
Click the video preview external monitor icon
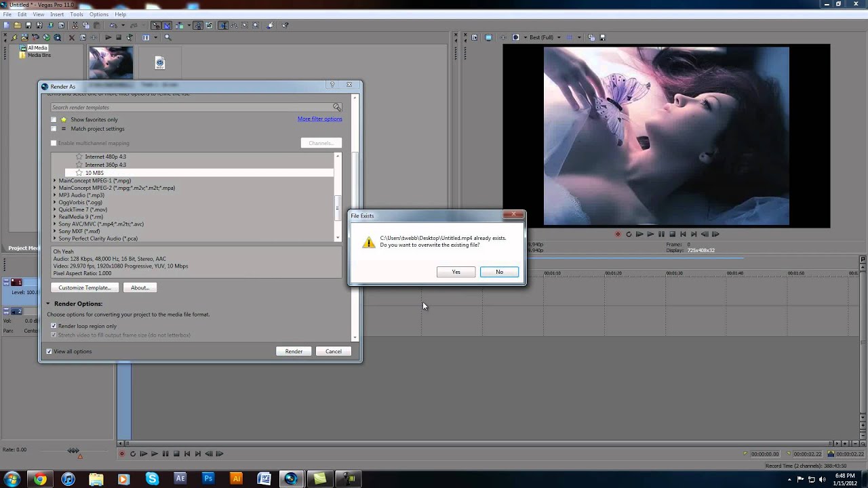tap(488, 37)
